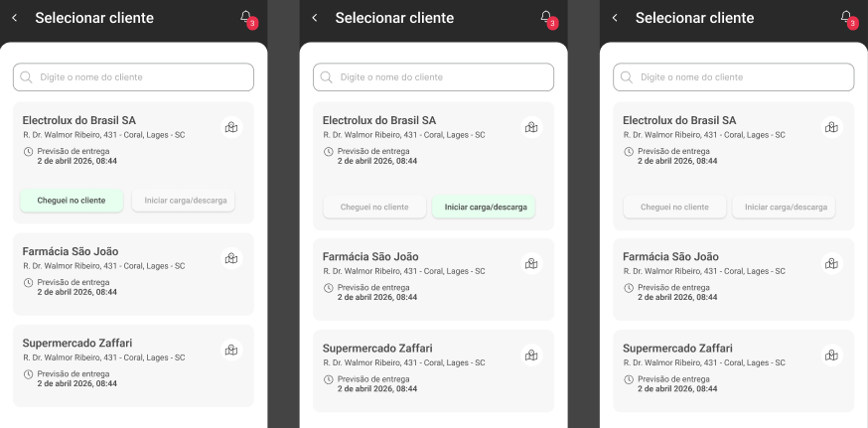Open map for Electrolux in left screen

(231, 127)
